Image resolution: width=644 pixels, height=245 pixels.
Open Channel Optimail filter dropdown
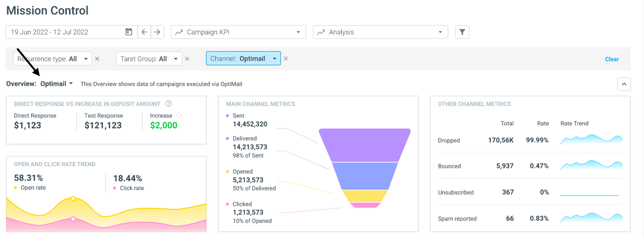pyautogui.click(x=243, y=58)
